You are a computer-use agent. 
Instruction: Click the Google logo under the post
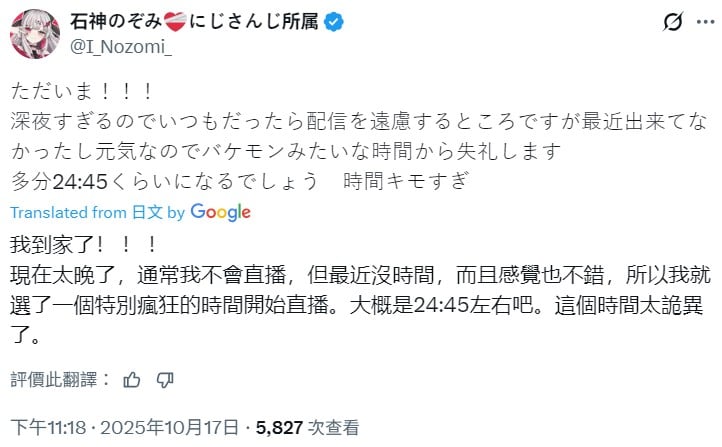click(220, 212)
